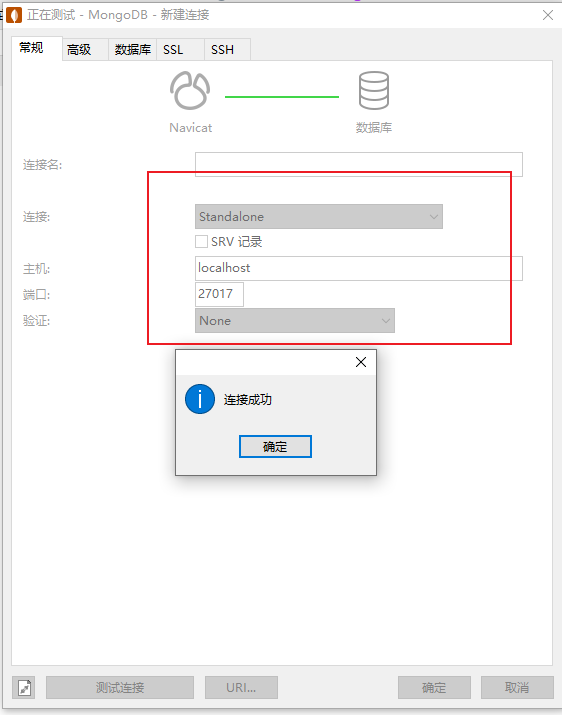Toggle the SRV 记录 checkbox
562x715 pixels.
[201, 242]
